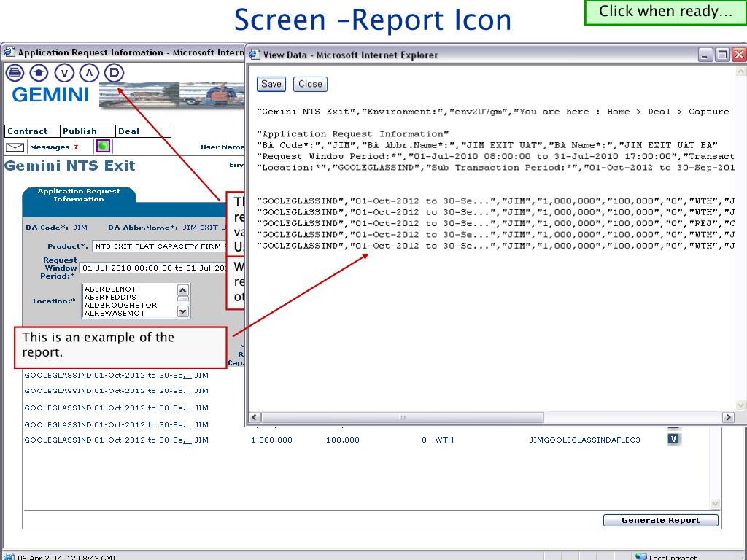Open the Deal menu
747x560 pixels.
point(144,131)
